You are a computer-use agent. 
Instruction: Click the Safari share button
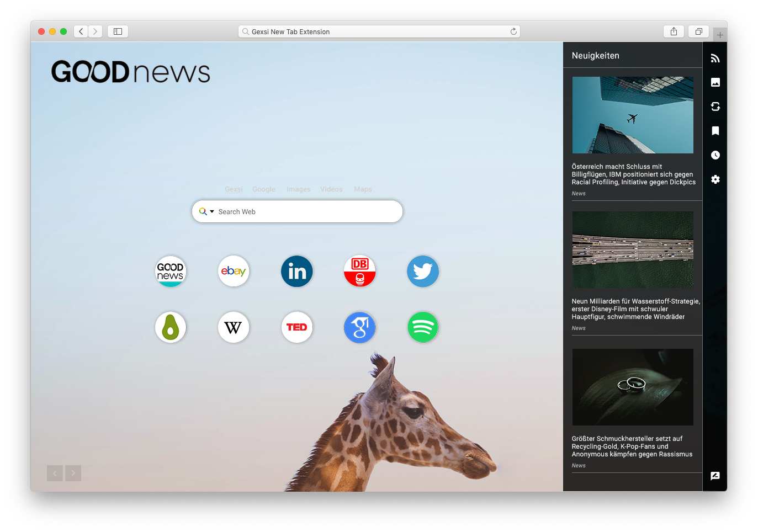pyautogui.click(x=674, y=31)
